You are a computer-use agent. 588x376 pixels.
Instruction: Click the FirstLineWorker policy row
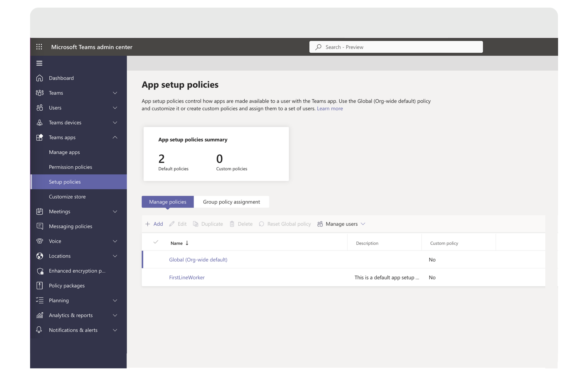pos(187,277)
